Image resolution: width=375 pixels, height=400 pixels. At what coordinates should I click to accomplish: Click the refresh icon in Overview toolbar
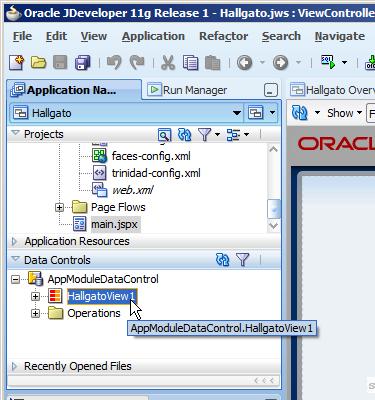(299, 113)
